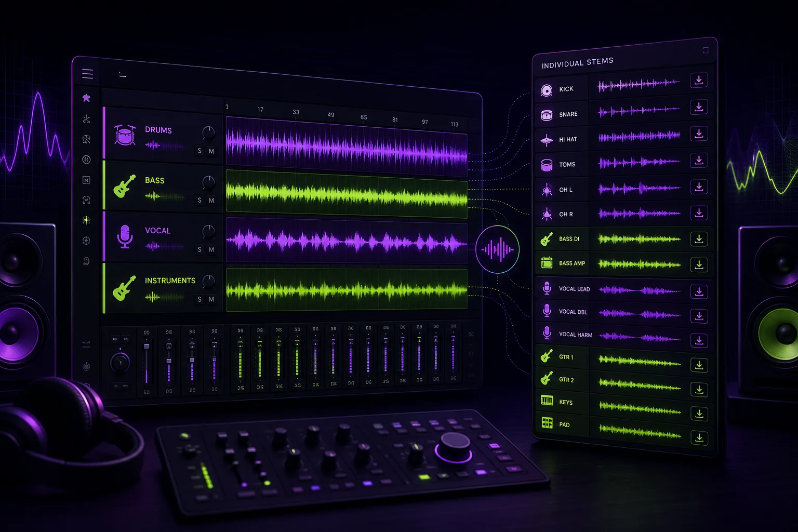Click the circular waveform split icon
The image size is (798, 532).
pos(498,249)
